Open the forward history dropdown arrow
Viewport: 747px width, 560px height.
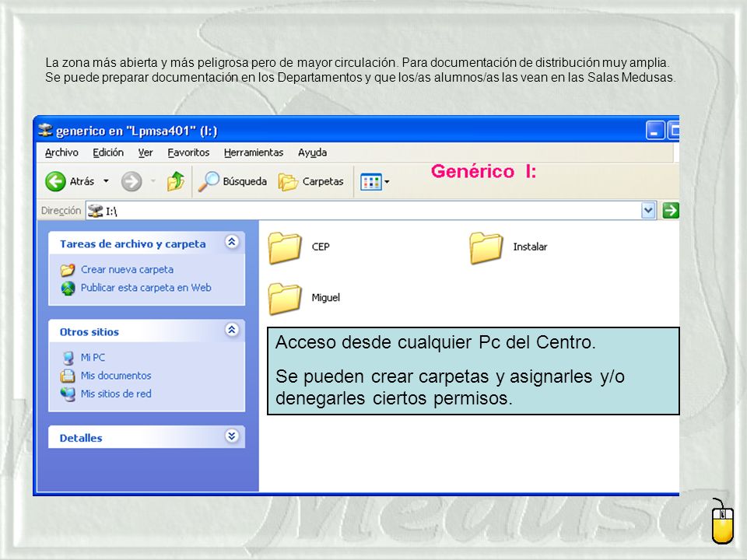point(153,181)
